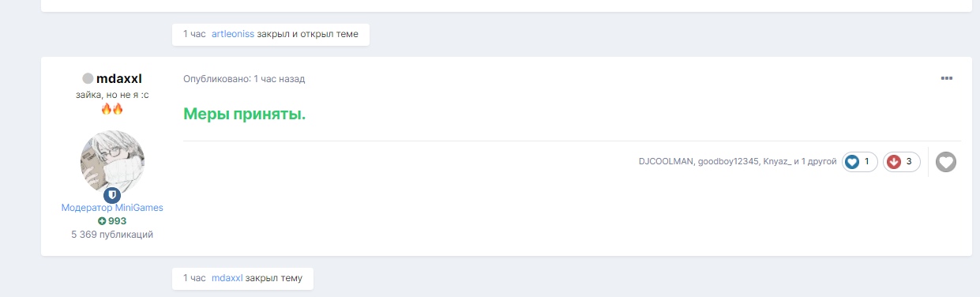Click the blue heart like reaction icon
The height and width of the screenshot is (297, 980).
coord(852,162)
